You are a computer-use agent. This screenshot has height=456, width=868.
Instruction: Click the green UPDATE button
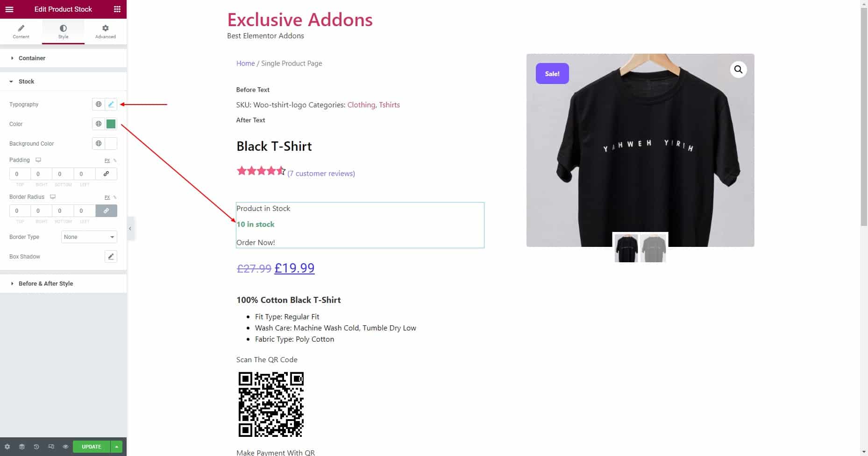point(92,447)
